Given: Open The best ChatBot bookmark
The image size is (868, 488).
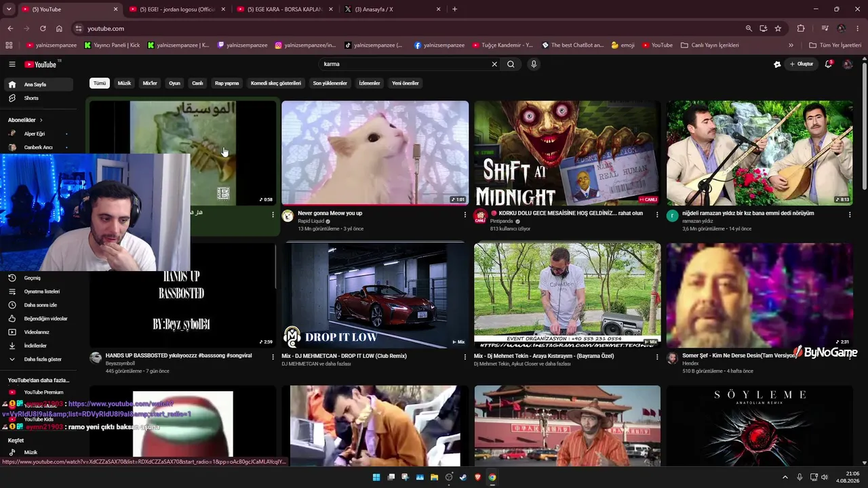Looking at the screenshot, I should (573, 45).
